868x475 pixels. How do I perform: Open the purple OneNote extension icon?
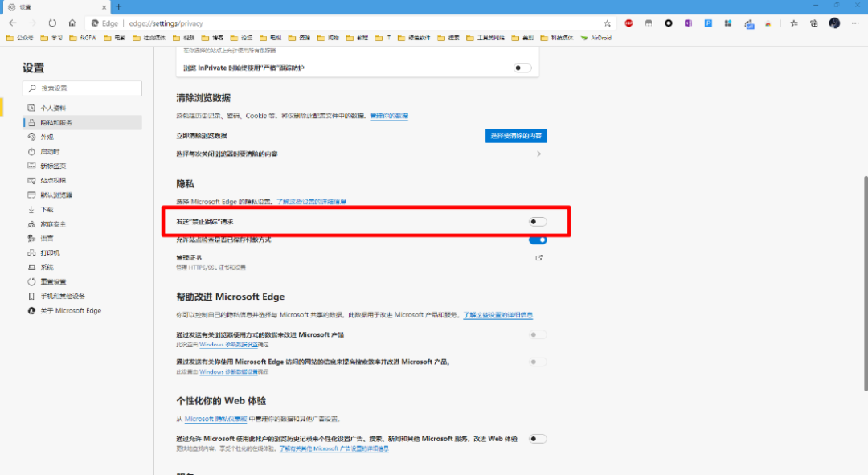click(x=688, y=23)
